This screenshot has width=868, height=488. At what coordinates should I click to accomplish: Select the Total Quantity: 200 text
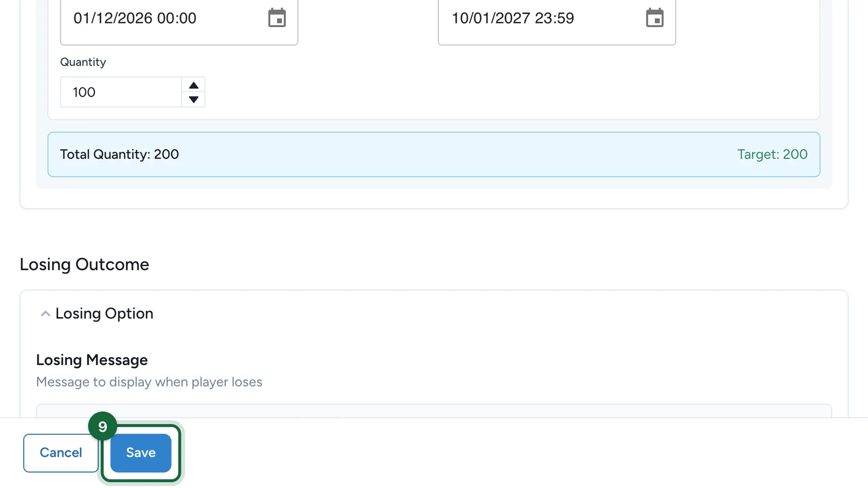click(x=119, y=155)
